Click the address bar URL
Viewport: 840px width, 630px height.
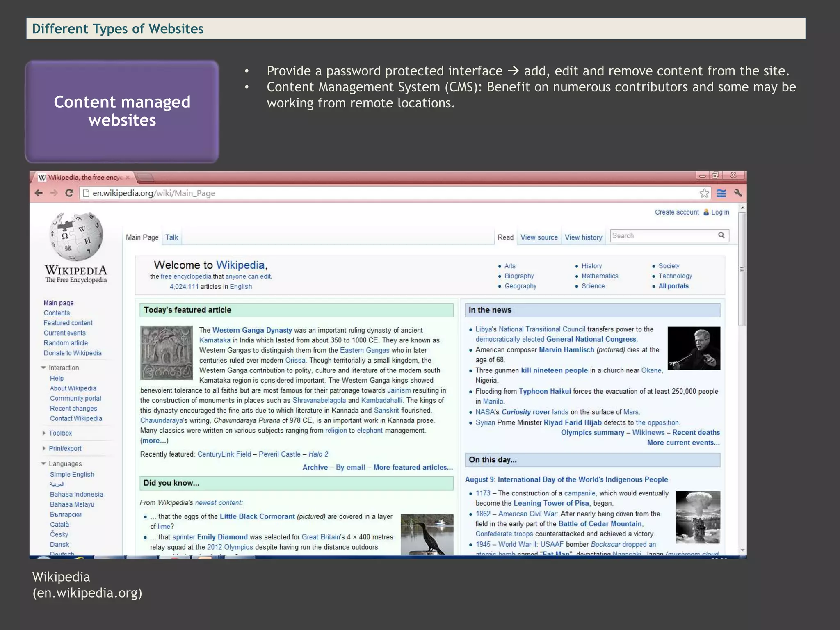(154, 193)
